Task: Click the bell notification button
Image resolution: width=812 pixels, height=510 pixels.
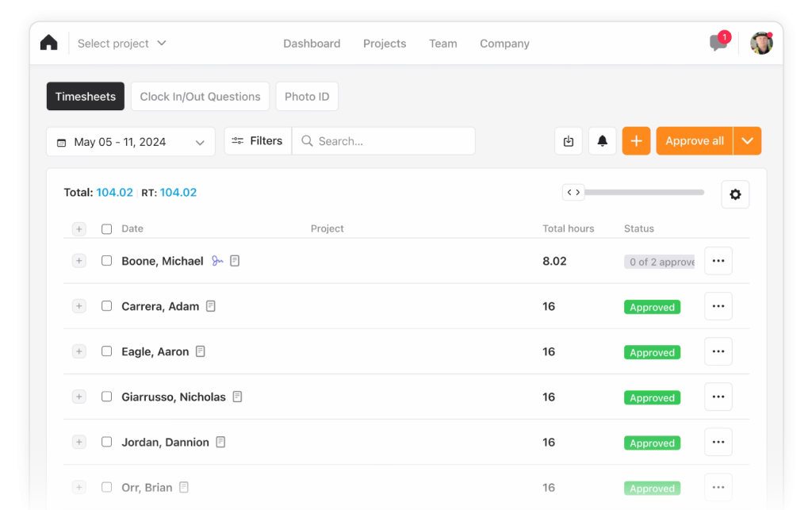Action: (x=602, y=141)
